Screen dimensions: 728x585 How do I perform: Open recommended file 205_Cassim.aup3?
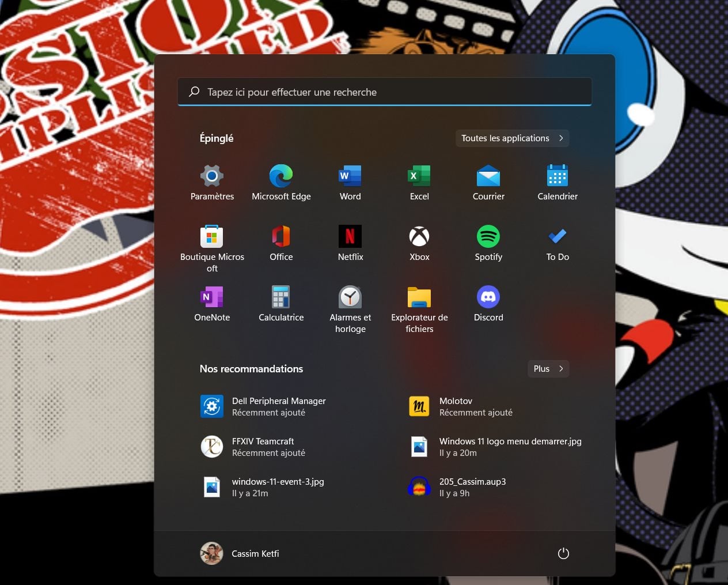tap(472, 487)
